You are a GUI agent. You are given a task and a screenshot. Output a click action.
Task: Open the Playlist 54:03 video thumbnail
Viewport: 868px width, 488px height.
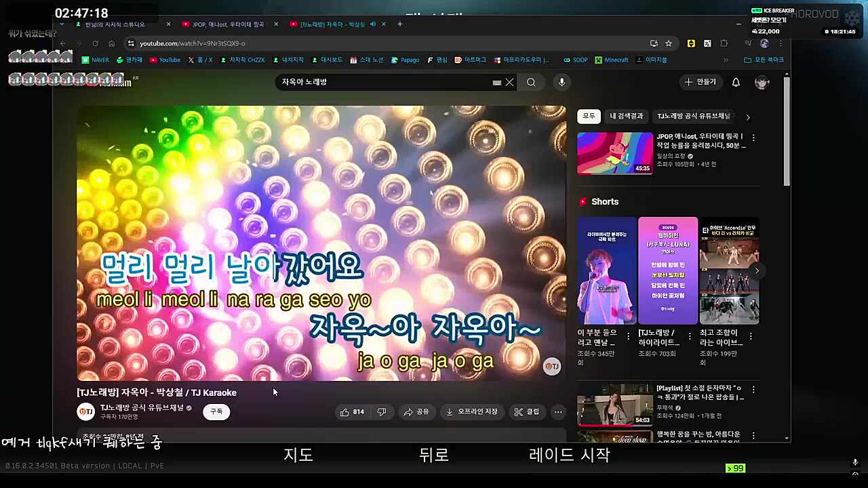click(x=615, y=405)
